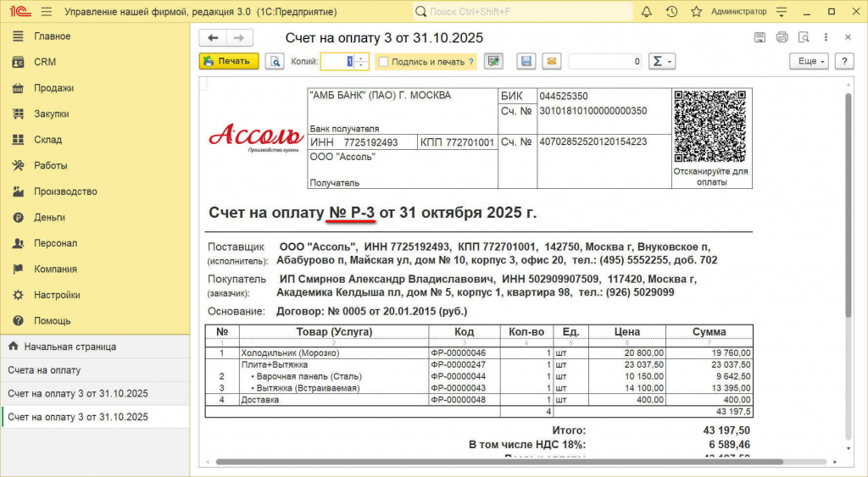Click Доставка row cell
This screenshot has width=868, height=477.
tap(334, 400)
